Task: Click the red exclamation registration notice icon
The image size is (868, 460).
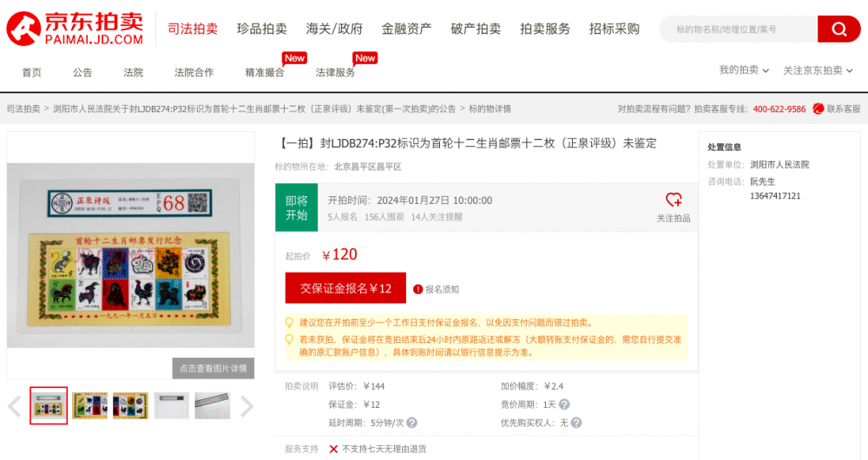Action: 418,289
